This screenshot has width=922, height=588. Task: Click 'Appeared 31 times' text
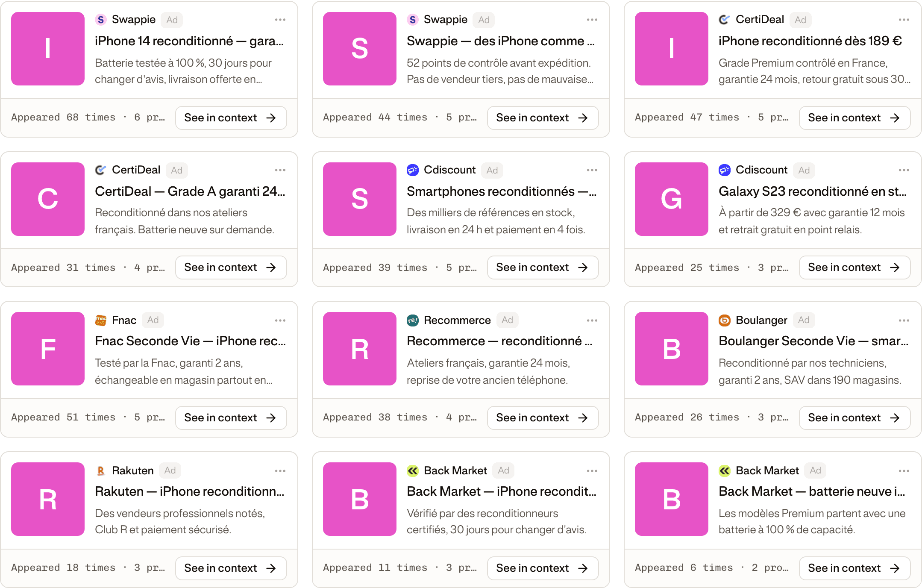click(x=63, y=268)
